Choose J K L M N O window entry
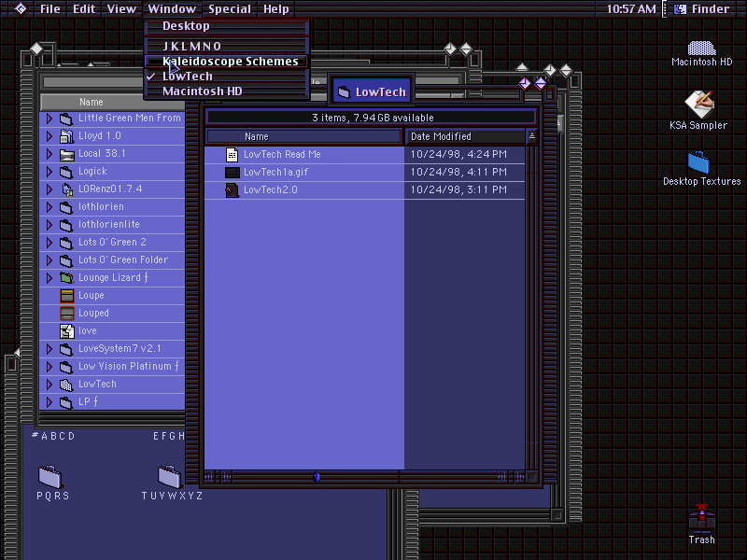747x560 pixels. click(227, 46)
